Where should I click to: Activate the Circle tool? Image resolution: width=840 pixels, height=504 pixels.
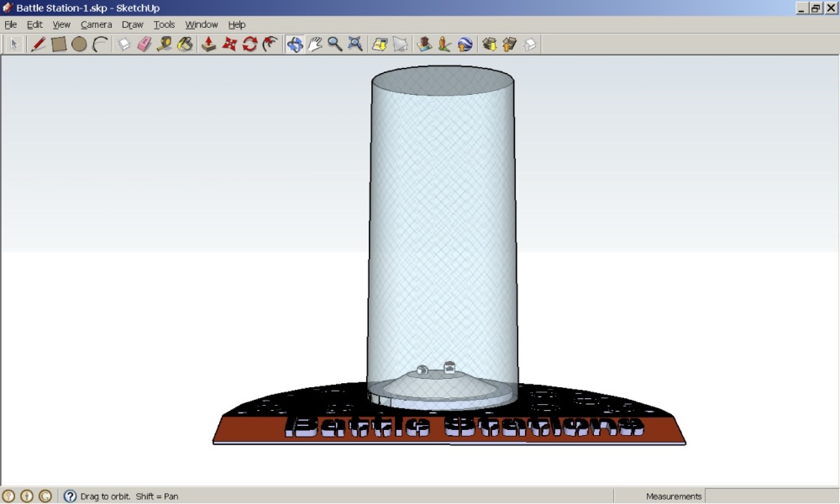click(79, 45)
